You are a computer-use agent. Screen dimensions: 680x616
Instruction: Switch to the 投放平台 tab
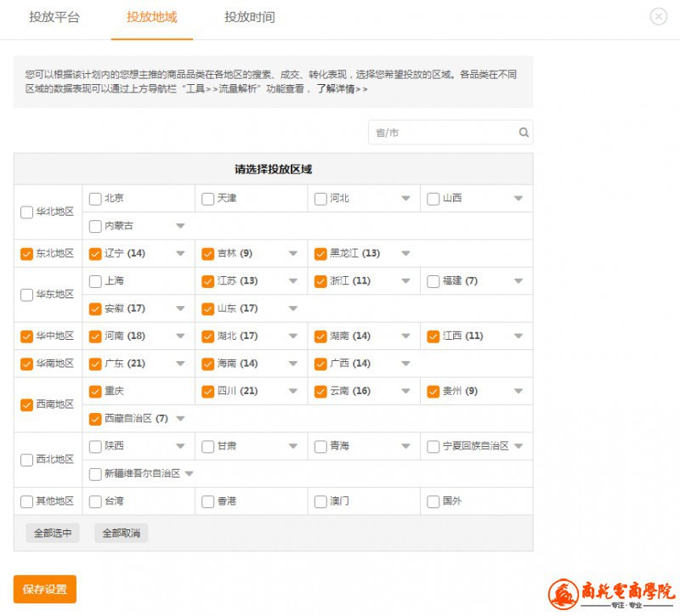pos(54,17)
